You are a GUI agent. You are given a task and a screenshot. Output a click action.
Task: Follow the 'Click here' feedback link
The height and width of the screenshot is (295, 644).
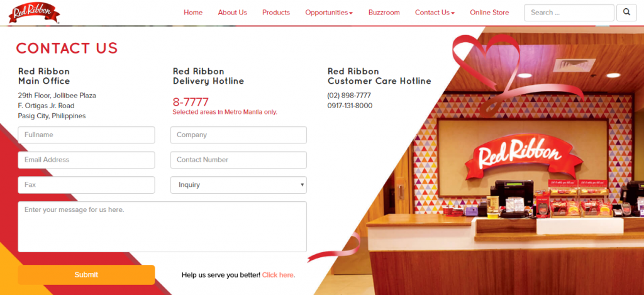coord(278,276)
